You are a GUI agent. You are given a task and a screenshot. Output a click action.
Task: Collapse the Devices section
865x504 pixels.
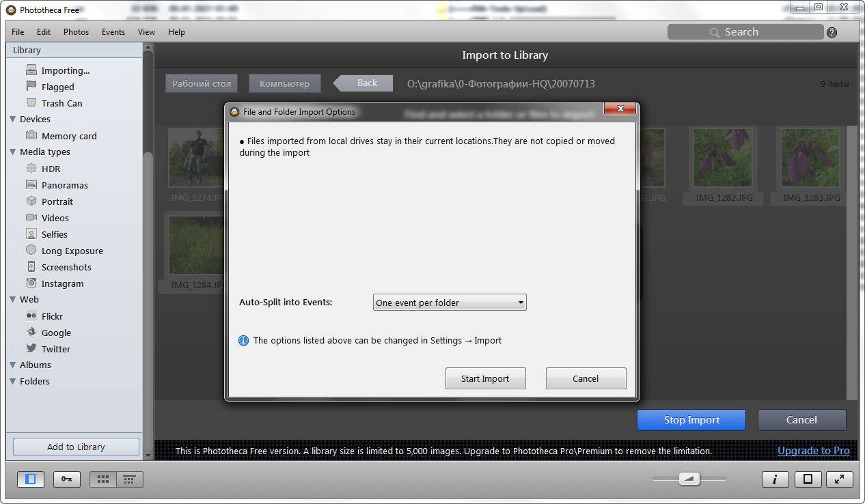(x=12, y=119)
